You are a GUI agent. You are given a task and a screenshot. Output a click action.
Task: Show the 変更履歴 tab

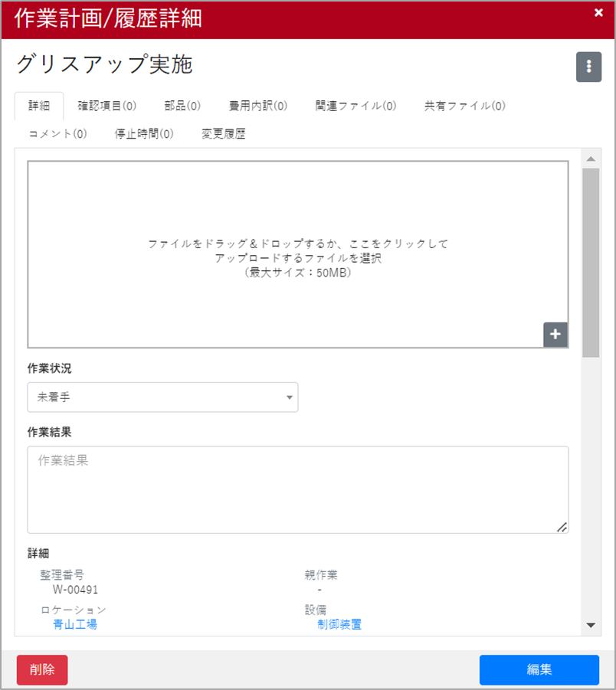point(224,134)
